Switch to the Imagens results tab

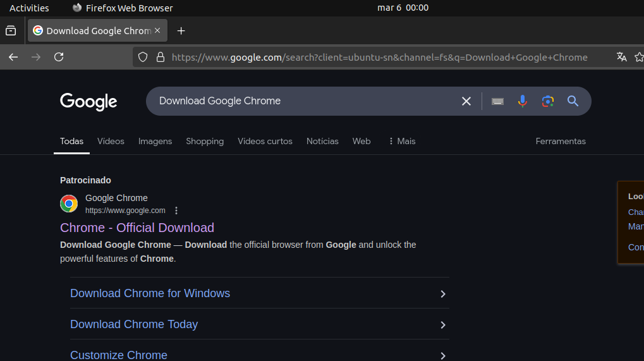[155, 141]
